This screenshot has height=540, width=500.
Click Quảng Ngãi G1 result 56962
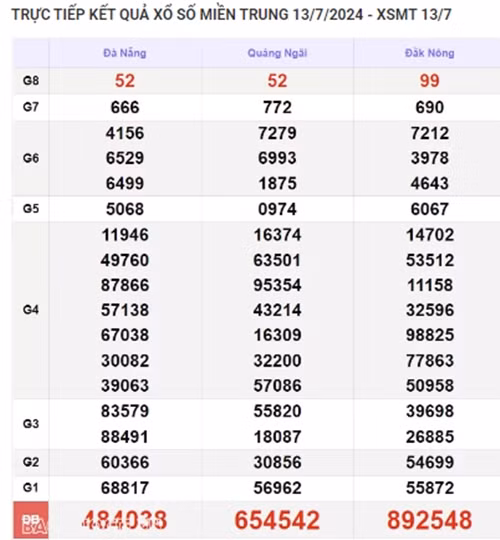click(277, 488)
